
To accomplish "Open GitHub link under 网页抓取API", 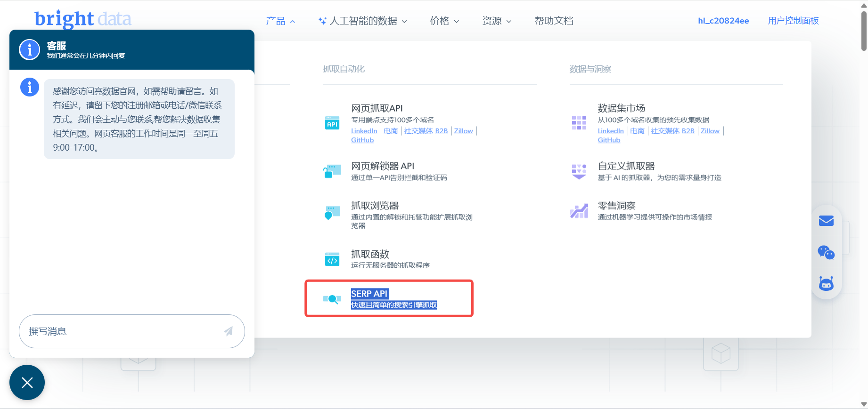I will tap(362, 140).
